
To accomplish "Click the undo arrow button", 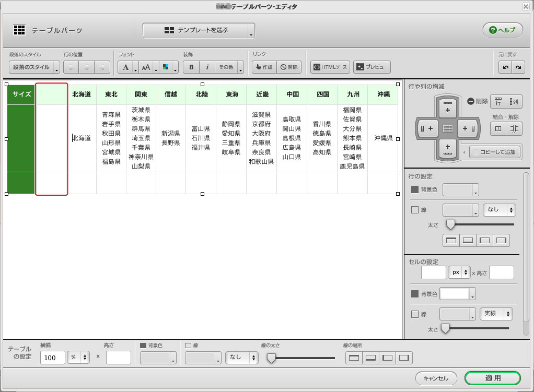I will tap(505, 67).
